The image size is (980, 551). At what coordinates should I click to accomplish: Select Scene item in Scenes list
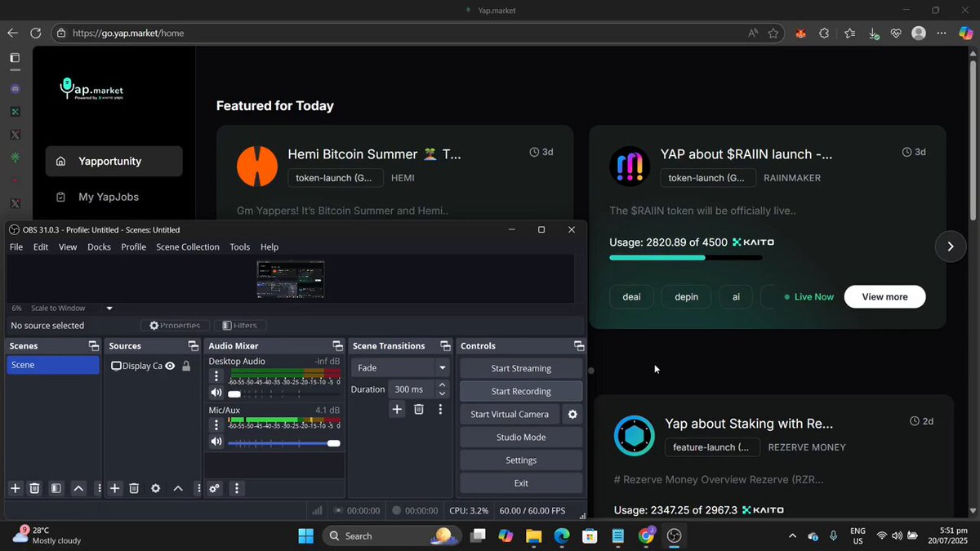53,365
